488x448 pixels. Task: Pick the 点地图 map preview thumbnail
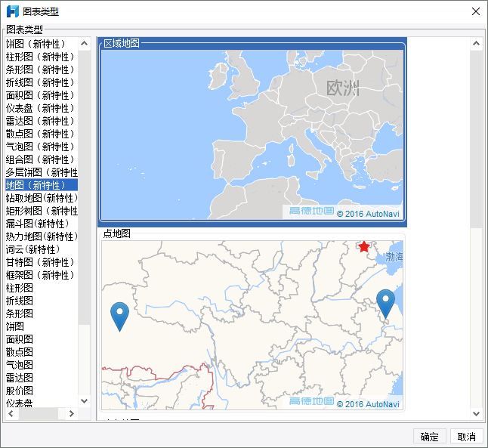click(x=252, y=325)
